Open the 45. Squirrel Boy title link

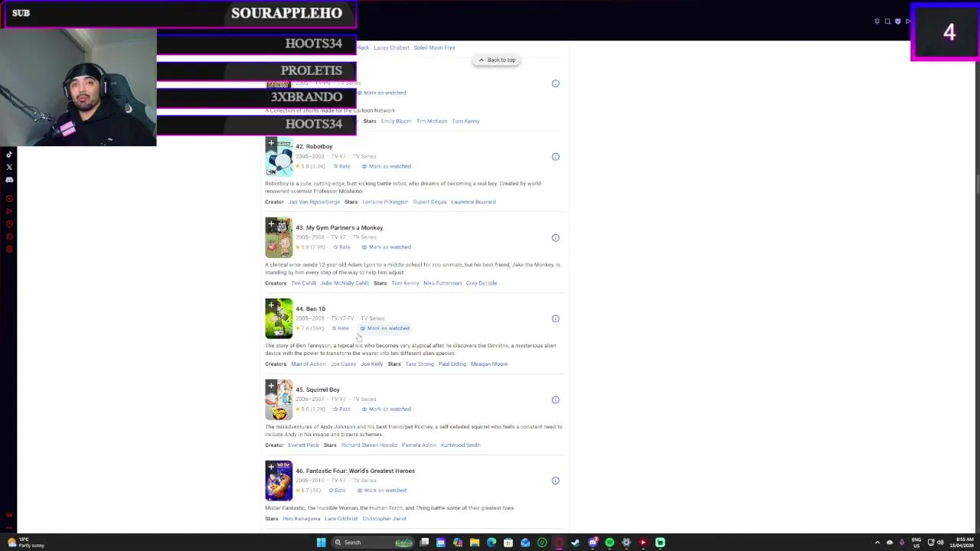pos(318,390)
